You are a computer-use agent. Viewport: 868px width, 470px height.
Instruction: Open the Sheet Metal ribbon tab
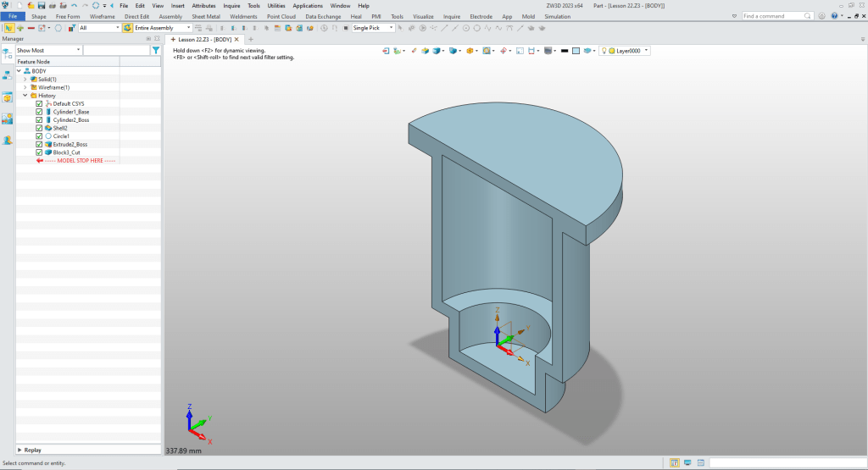206,16
